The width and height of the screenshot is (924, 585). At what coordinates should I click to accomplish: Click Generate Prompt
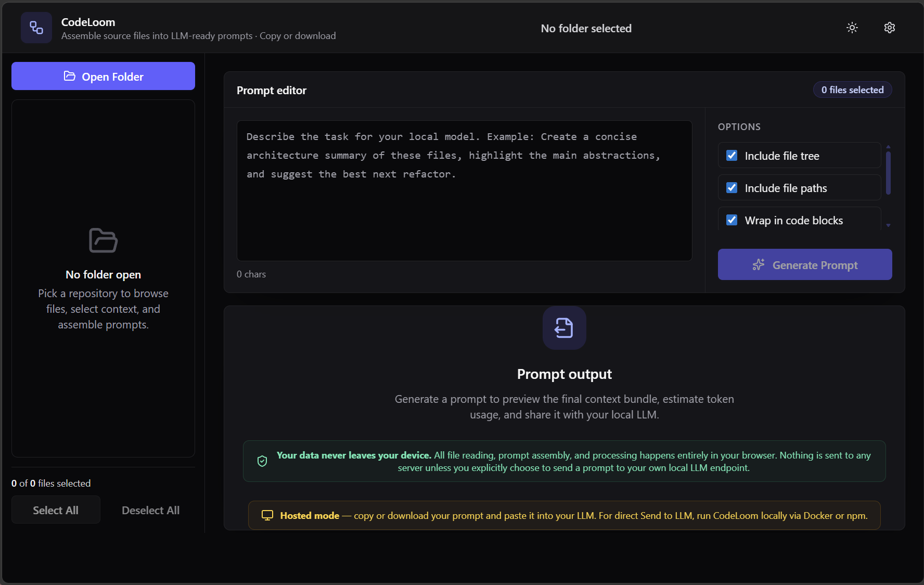804,264
